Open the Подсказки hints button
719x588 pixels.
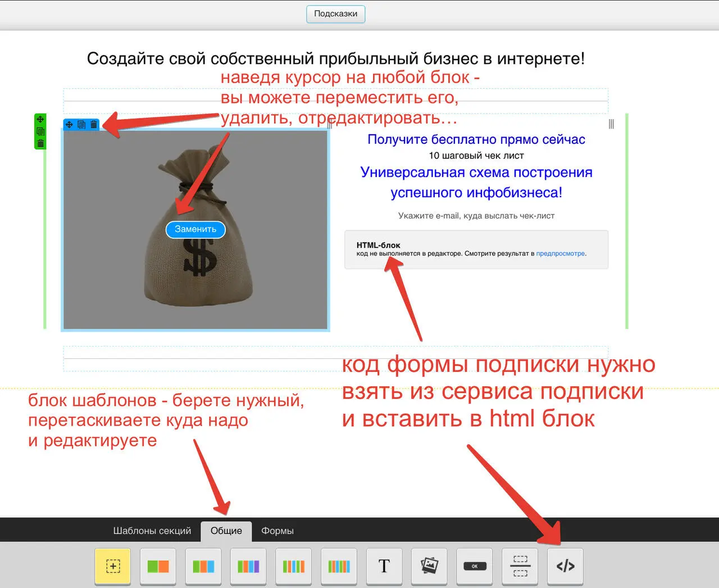click(335, 14)
